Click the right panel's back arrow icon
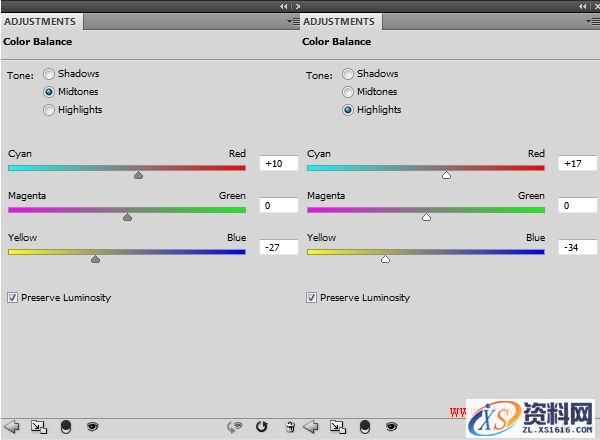This screenshot has height=440, width=600. click(310, 426)
